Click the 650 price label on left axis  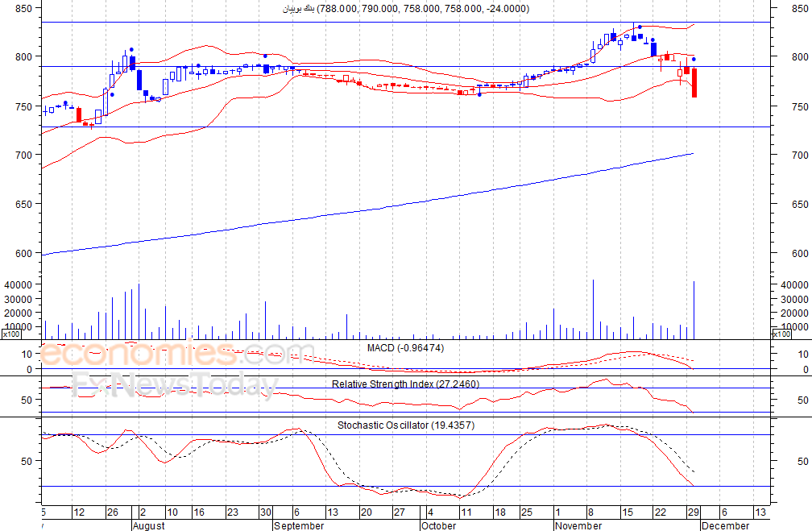click(24, 204)
